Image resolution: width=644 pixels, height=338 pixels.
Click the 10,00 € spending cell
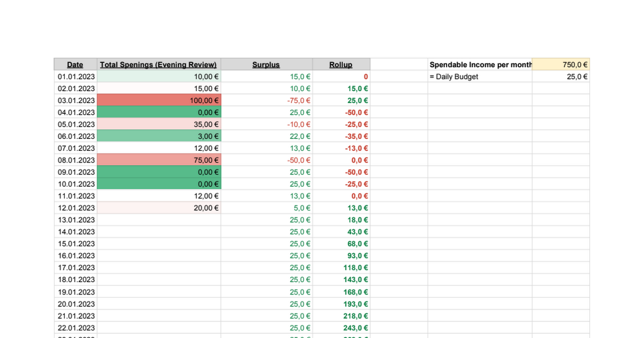pos(159,77)
